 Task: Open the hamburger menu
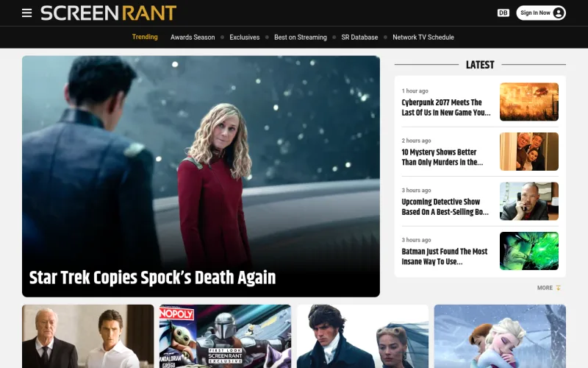pyautogui.click(x=26, y=13)
